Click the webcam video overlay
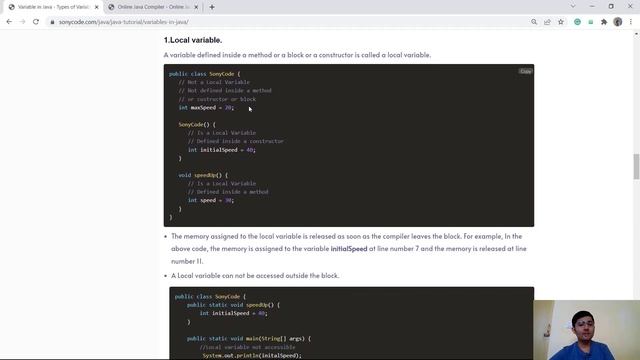 587,330
